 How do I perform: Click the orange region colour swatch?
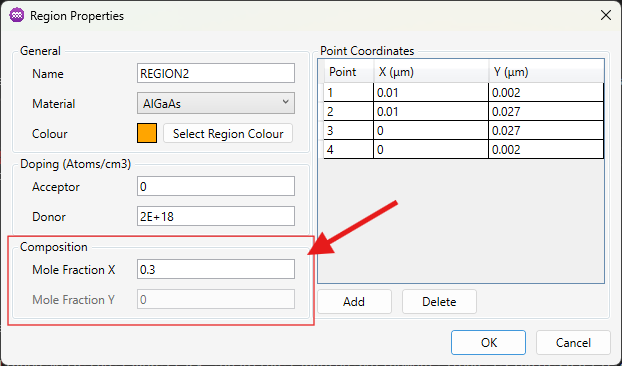coord(147,133)
